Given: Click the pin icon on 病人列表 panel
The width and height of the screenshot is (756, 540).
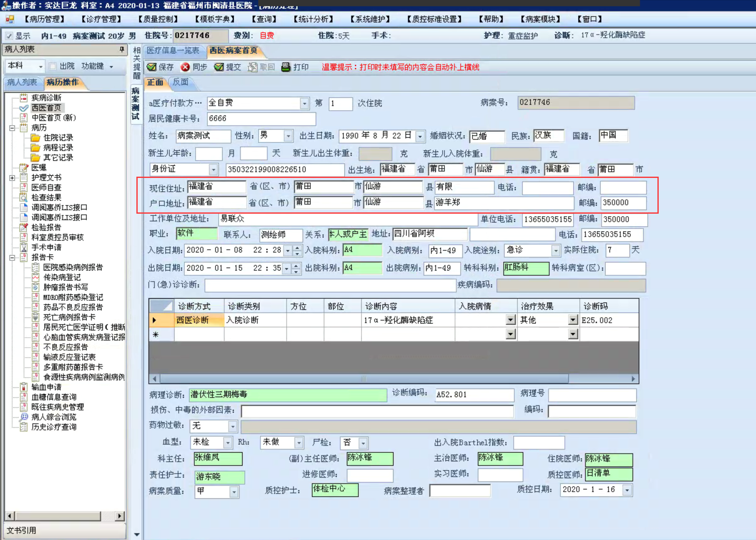Looking at the screenshot, I should pyautogui.click(x=121, y=49).
